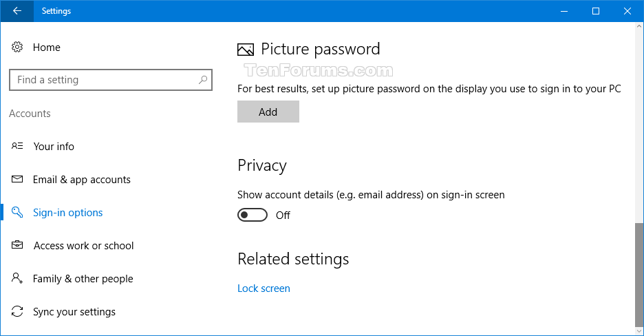Click the scrollbar up arrow
The width and height of the screenshot is (644, 336).
click(x=639, y=26)
